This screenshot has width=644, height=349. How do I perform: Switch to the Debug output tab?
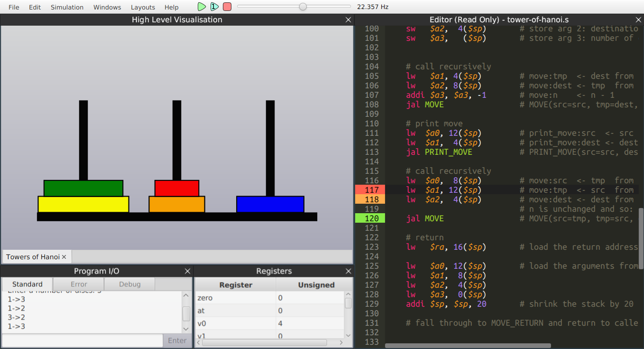(129, 284)
